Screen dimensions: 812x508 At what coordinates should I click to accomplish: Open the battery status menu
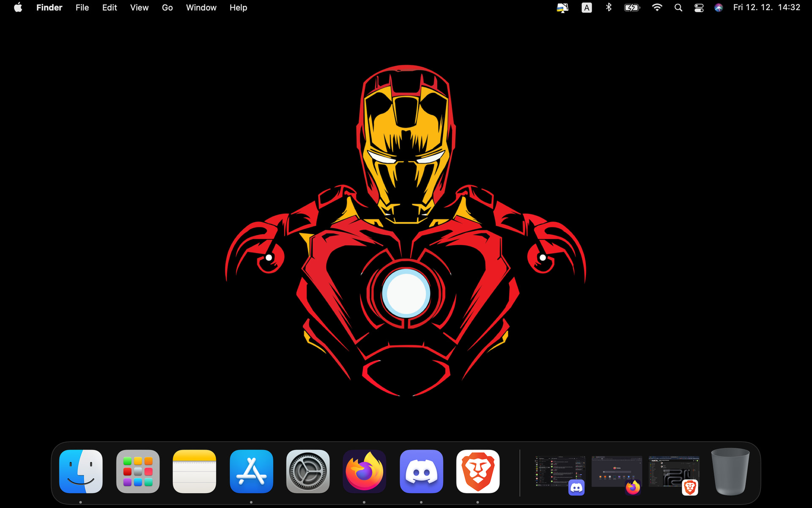[632, 8]
